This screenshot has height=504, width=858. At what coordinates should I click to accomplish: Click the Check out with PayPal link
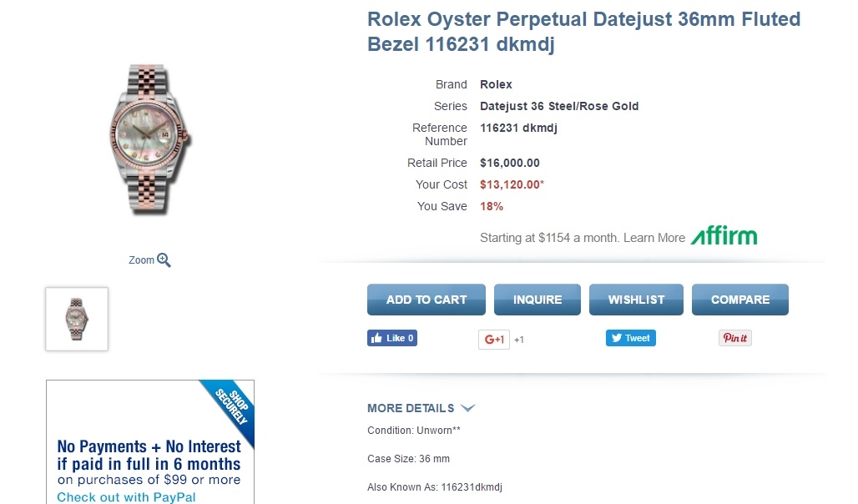pos(126,497)
